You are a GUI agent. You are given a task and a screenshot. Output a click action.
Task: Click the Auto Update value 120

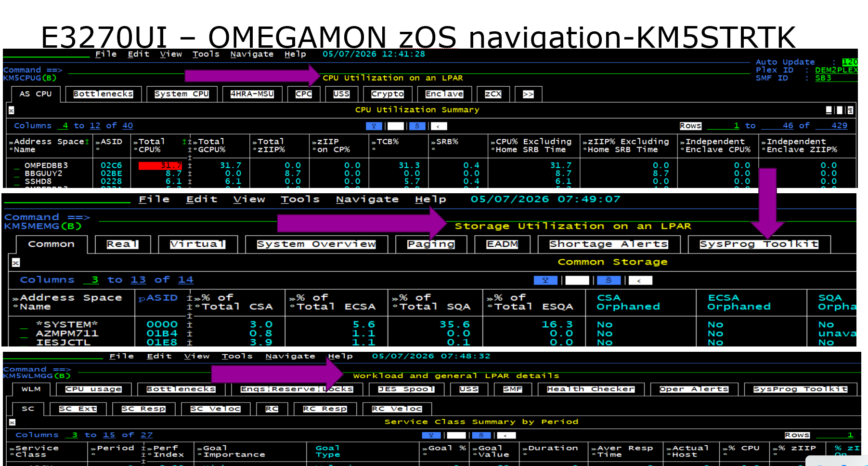(x=850, y=62)
